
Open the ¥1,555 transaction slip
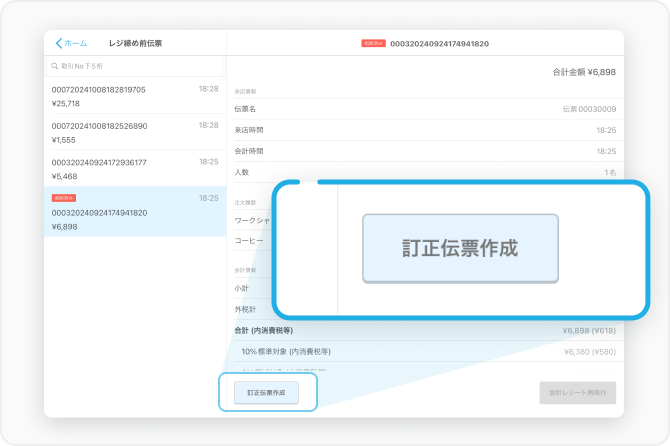135,132
